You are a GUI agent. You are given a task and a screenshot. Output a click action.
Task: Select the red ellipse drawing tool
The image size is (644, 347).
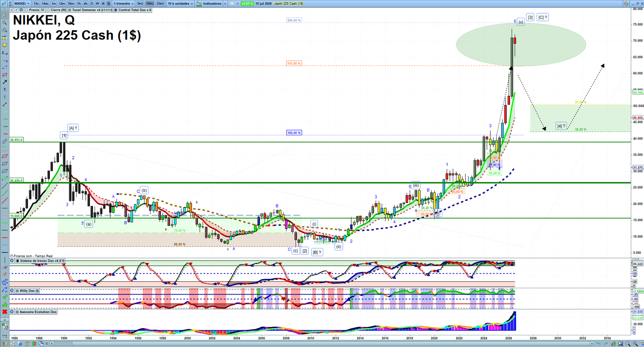(x=4, y=156)
